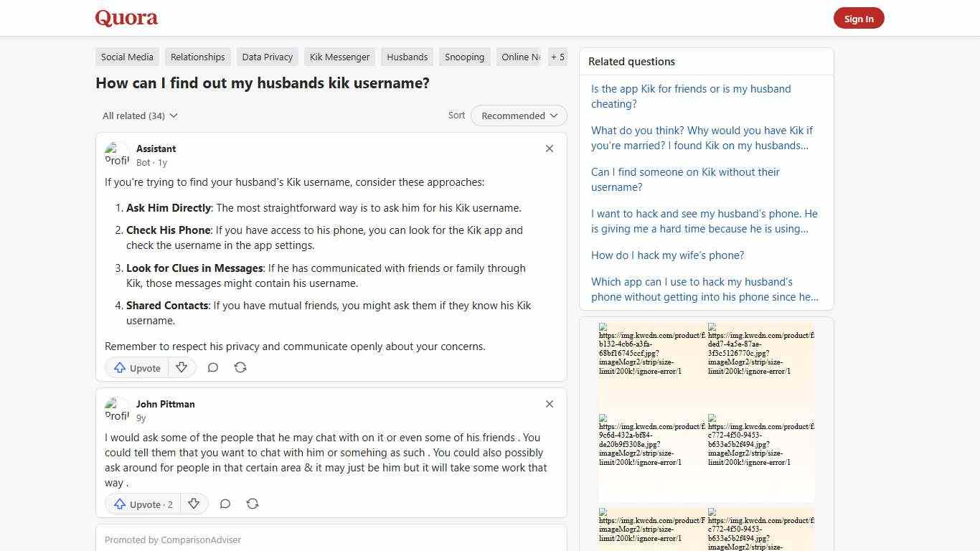The width and height of the screenshot is (980, 551).
Task: Select the Snooping topic chip
Action: (x=464, y=57)
